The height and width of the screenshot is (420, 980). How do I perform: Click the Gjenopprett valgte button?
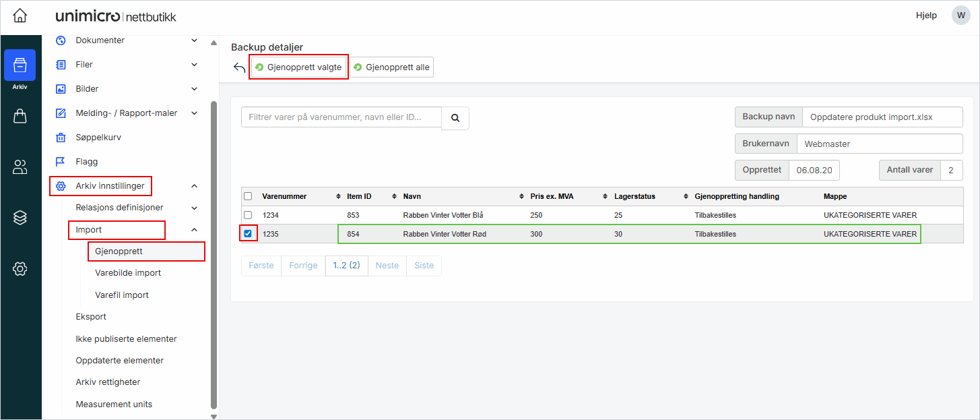point(298,67)
